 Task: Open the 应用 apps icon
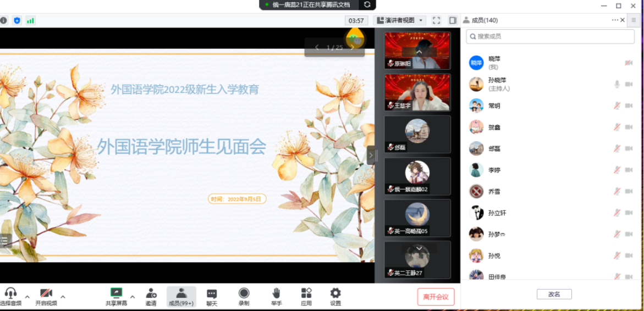pos(306,293)
